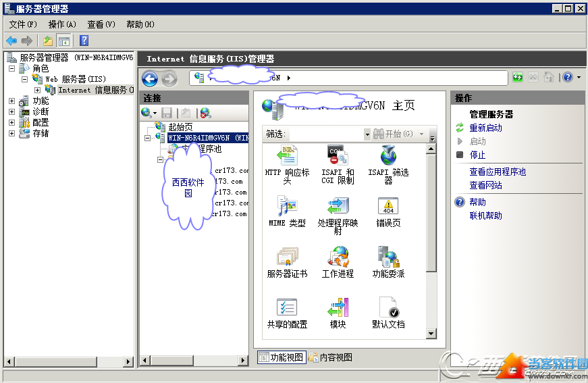This screenshot has width=588, height=383.
Task: Click the 连接 pane horizontal scroll right arrow
Action: (243, 361)
